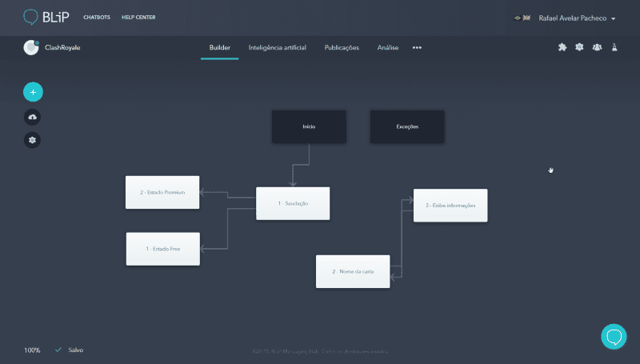Expand Rafael Avelar Pacheco user menu
This screenshot has height=364, width=640.
point(576,18)
